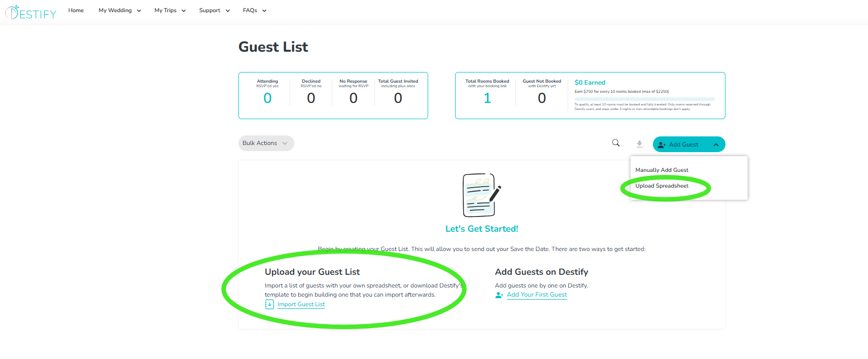The width and height of the screenshot is (868, 359).
Task: Select the Attending count in the stats card
Action: (267, 98)
